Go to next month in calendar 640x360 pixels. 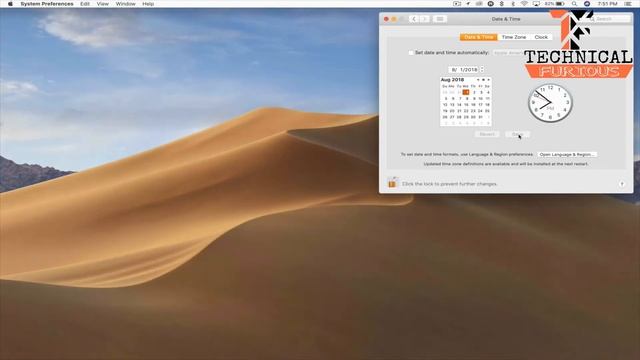click(489, 80)
